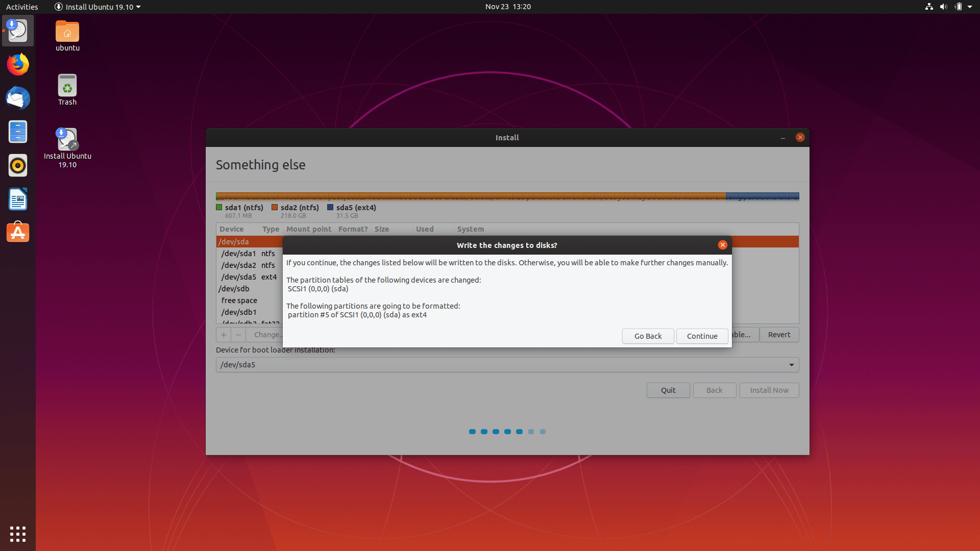Click Go Back in dialog

648,336
